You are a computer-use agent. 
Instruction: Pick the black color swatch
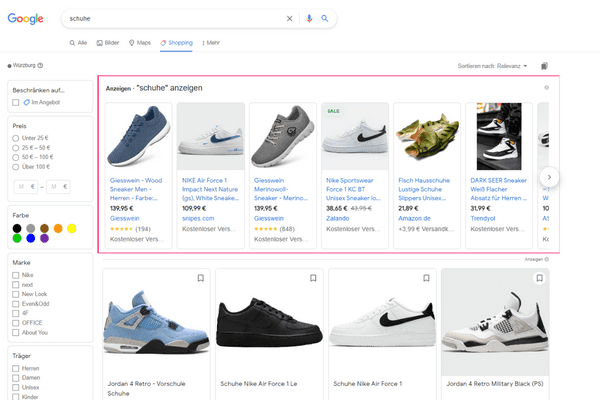tap(17, 229)
